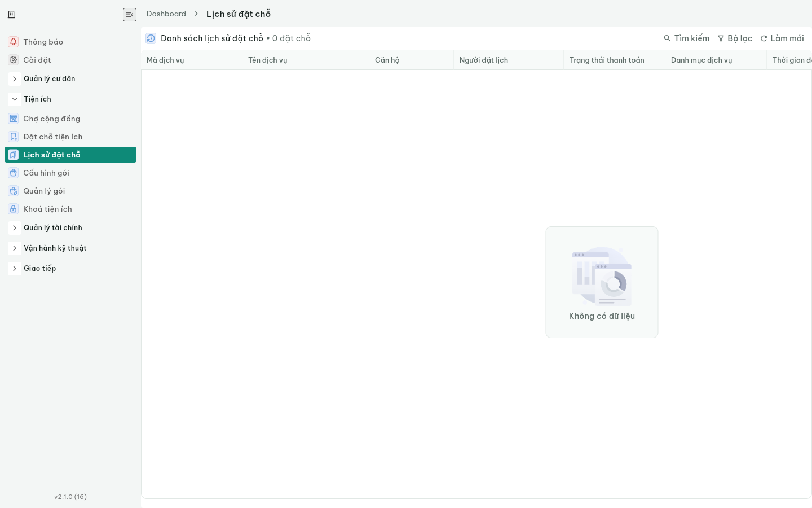
Task: Go to Dashboard breadcrumb link
Action: pyautogui.click(x=166, y=14)
